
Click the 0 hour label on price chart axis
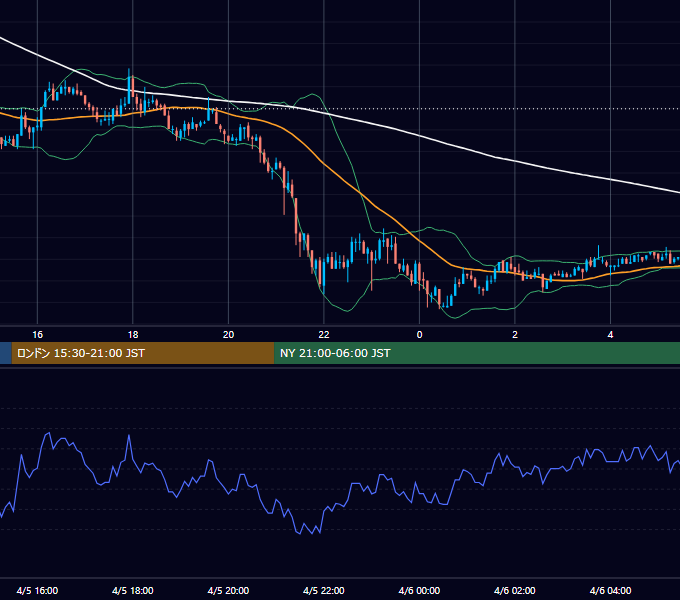tap(419, 335)
